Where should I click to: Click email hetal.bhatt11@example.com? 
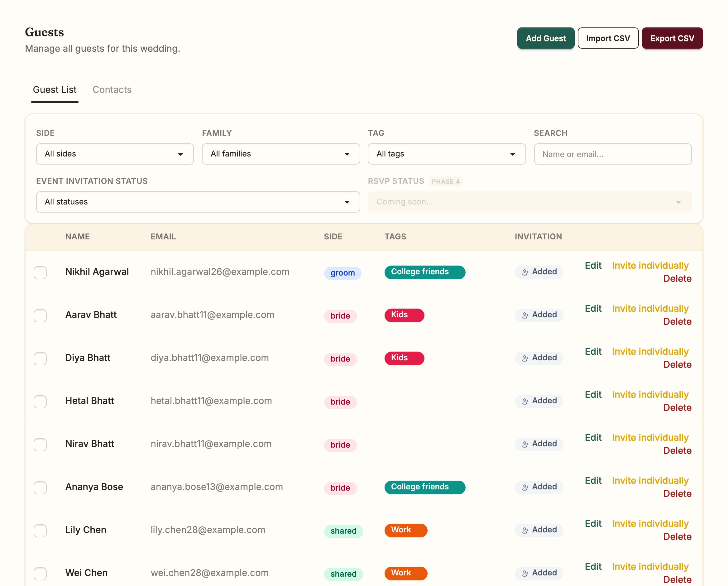pyautogui.click(x=211, y=401)
